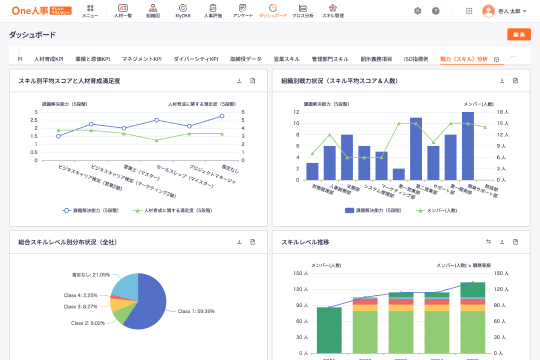Expand the user name dropdown arrow

pos(525,11)
